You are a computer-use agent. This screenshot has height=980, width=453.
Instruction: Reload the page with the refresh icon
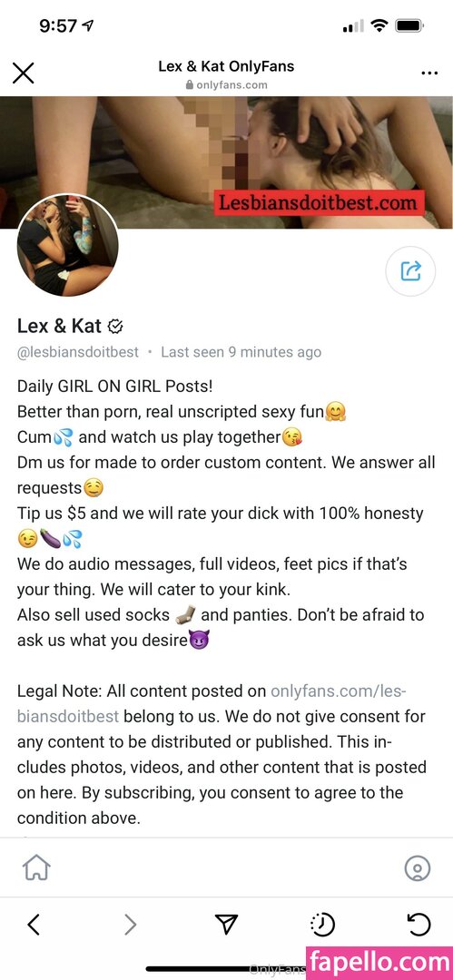[419, 924]
